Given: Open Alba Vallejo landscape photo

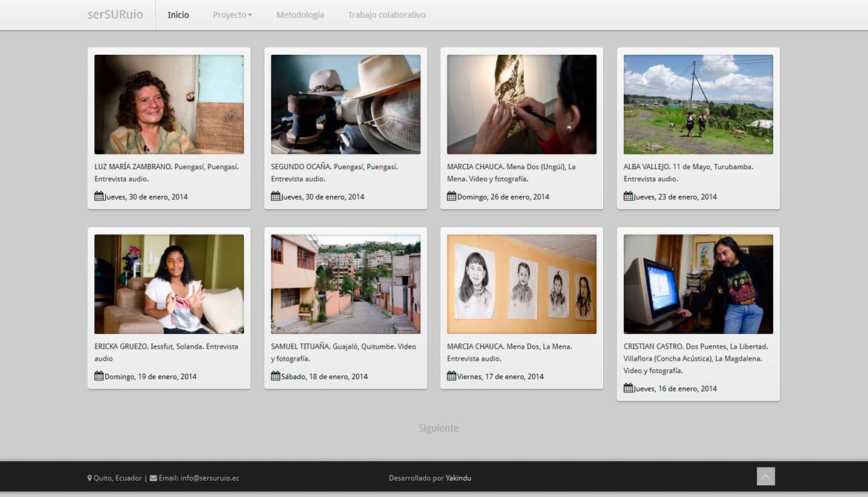Looking at the screenshot, I should click(x=698, y=104).
